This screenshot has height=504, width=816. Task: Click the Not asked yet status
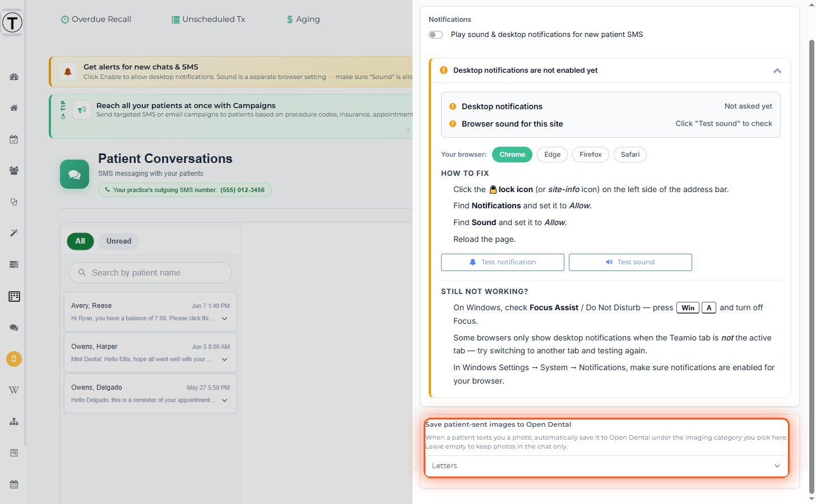coord(748,106)
